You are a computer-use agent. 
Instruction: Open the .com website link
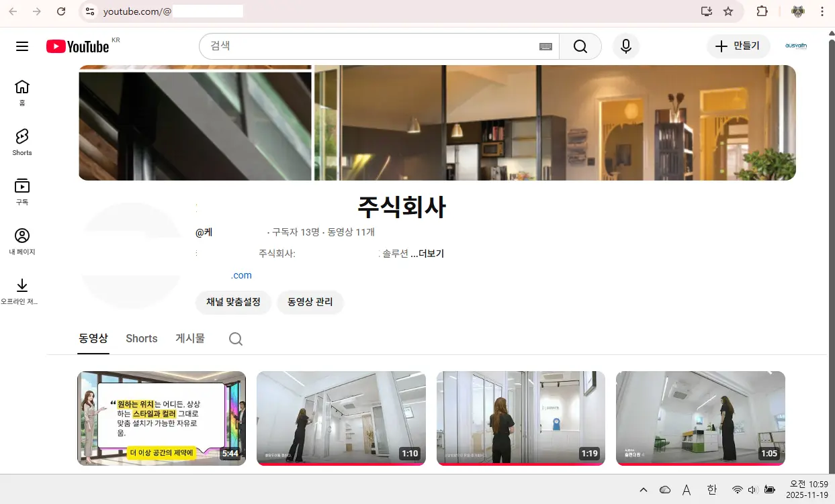click(x=241, y=275)
